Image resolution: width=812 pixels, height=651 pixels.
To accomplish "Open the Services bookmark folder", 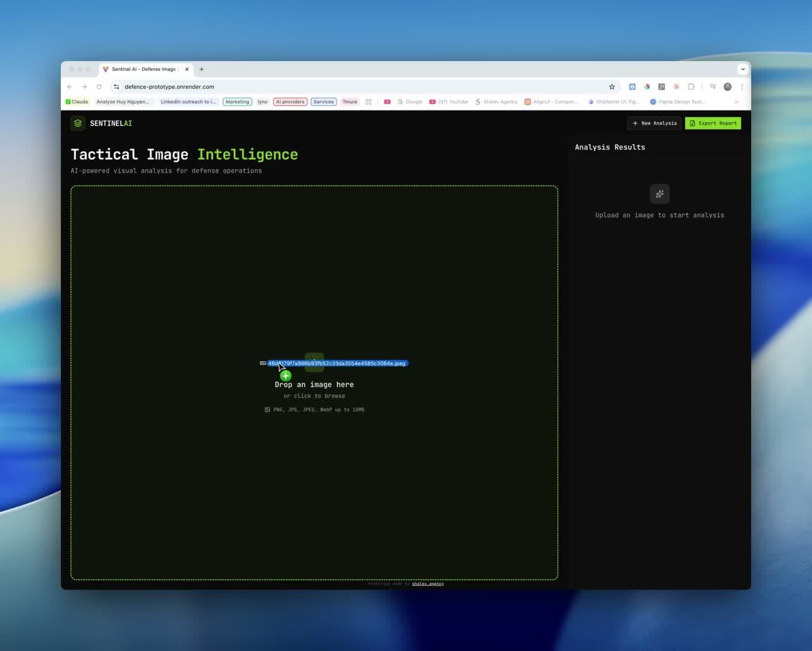I will pos(324,102).
